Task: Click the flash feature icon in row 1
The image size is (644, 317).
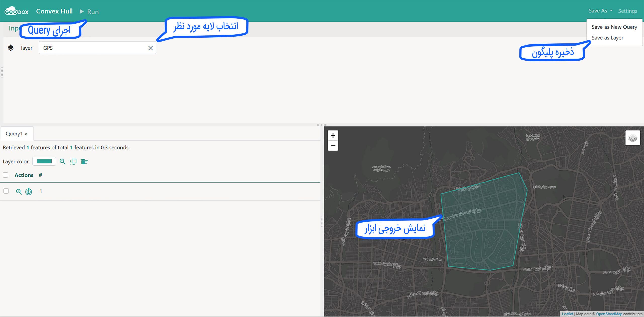Action: pyautogui.click(x=29, y=192)
